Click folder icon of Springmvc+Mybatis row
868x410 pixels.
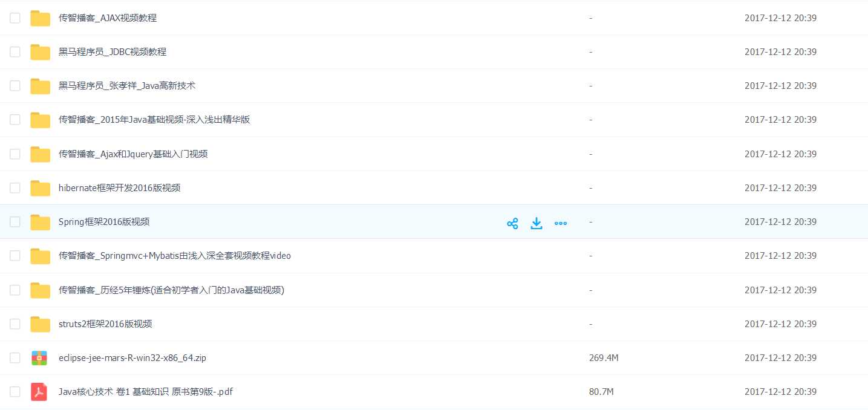[x=41, y=256]
